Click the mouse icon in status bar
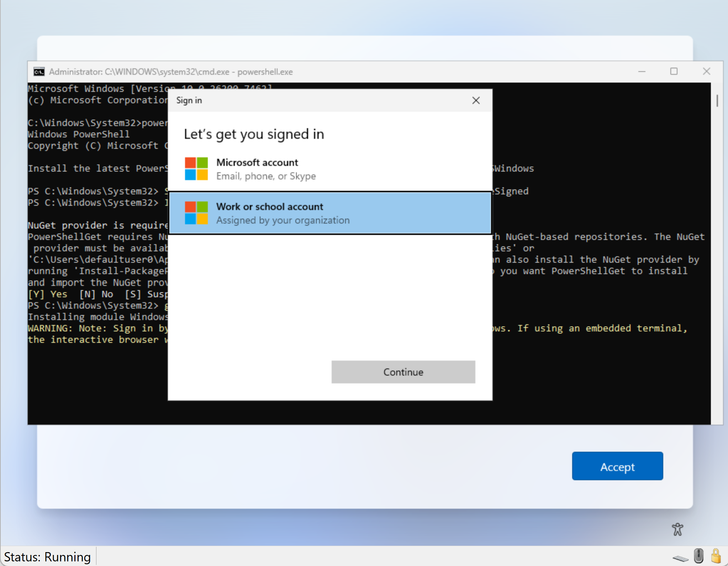Image resolution: width=728 pixels, height=566 pixels. [x=698, y=556]
